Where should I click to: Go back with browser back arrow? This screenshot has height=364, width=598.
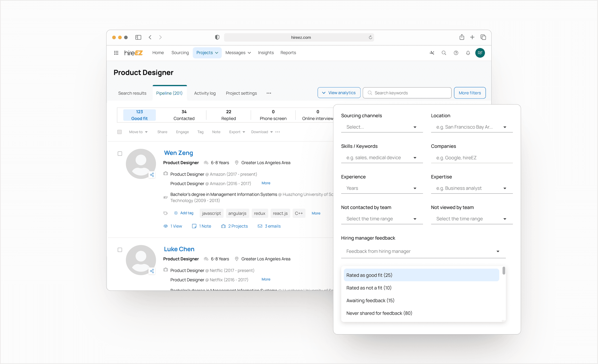click(x=150, y=37)
